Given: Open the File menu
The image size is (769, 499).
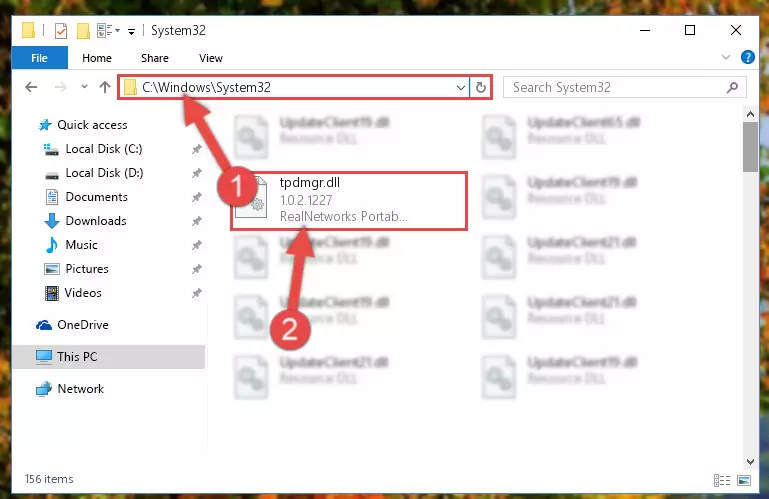Looking at the screenshot, I should (x=39, y=58).
